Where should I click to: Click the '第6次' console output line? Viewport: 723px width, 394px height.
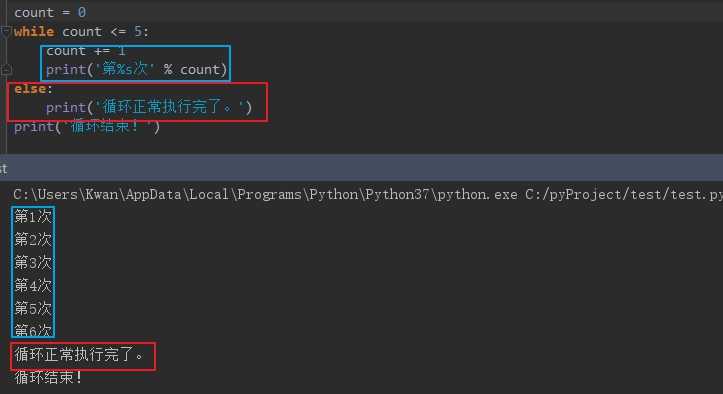point(33,330)
